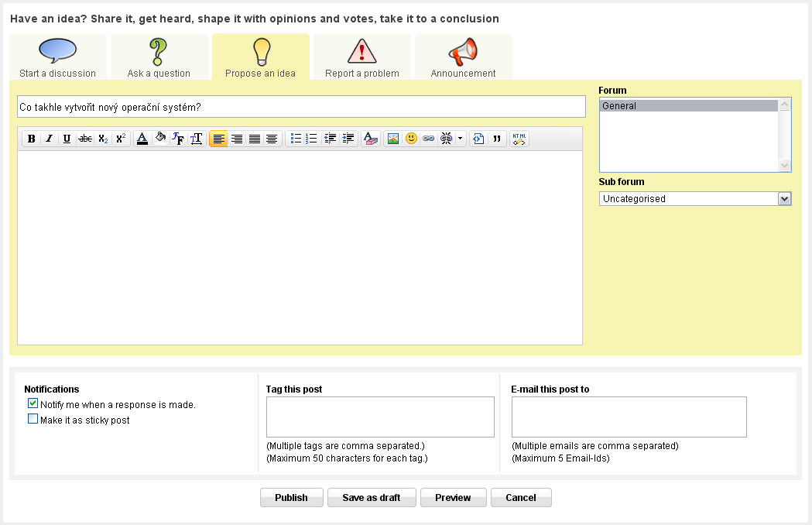Viewport: 812px width, 525px height.
Task: Click the unlink icon
Action: (x=446, y=139)
